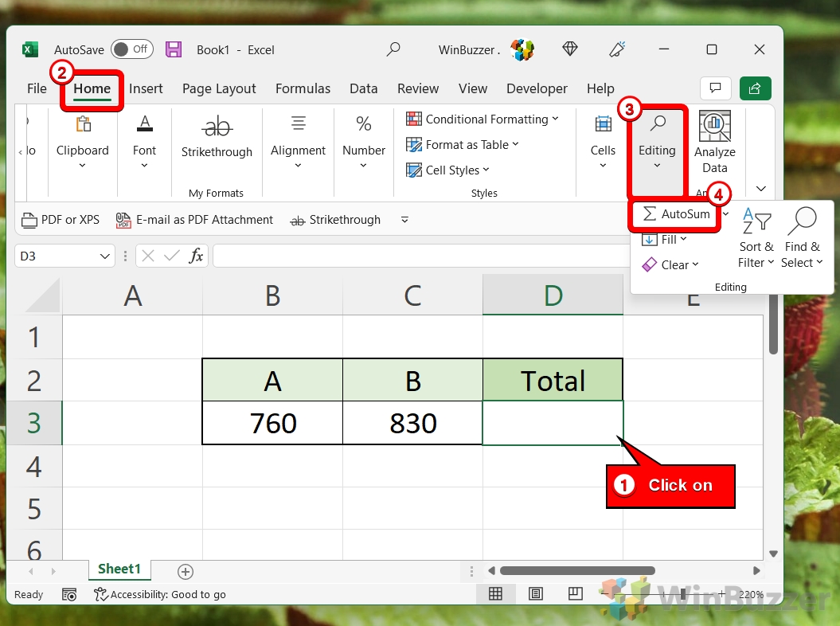Collapse the ribbon with the chevron
Image resolution: width=840 pixels, height=626 pixels.
click(760, 189)
